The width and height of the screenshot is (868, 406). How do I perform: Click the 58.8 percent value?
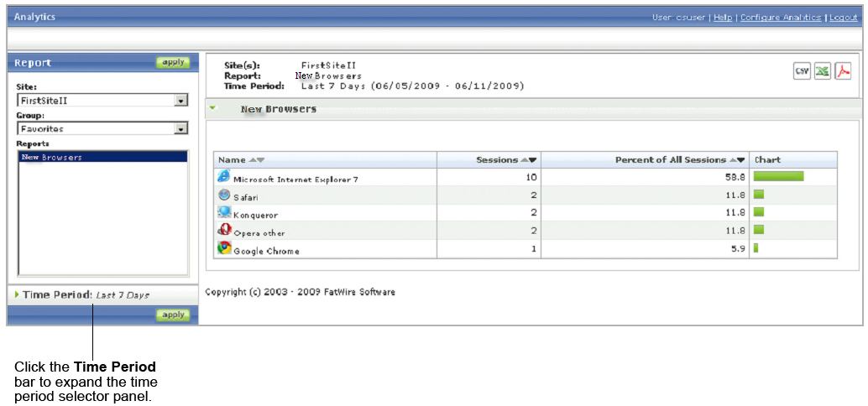pyautogui.click(x=736, y=178)
